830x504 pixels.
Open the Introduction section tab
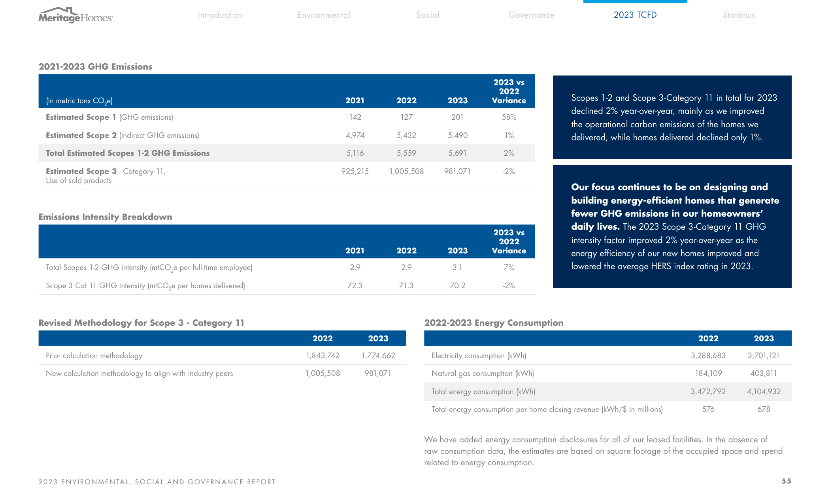(220, 15)
